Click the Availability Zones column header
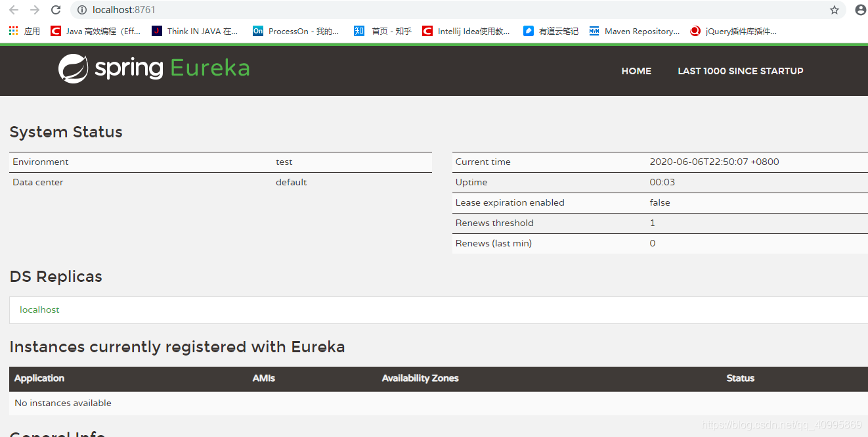 pyautogui.click(x=420, y=378)
